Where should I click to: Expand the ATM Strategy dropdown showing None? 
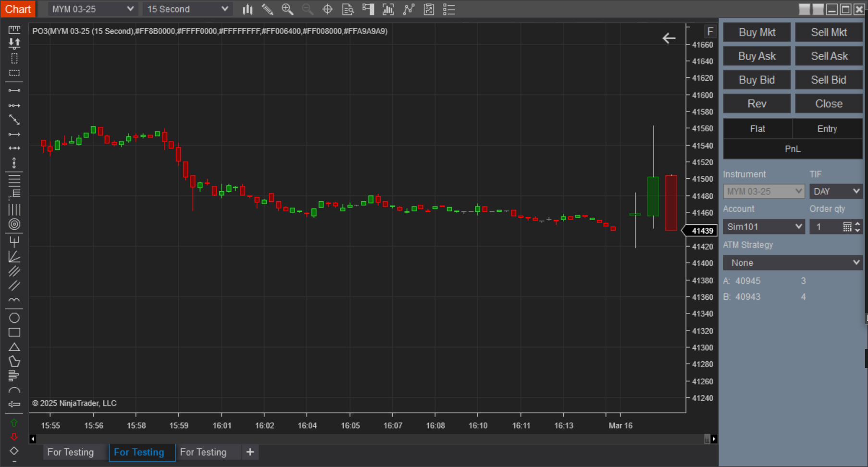[x=793, y=263]
